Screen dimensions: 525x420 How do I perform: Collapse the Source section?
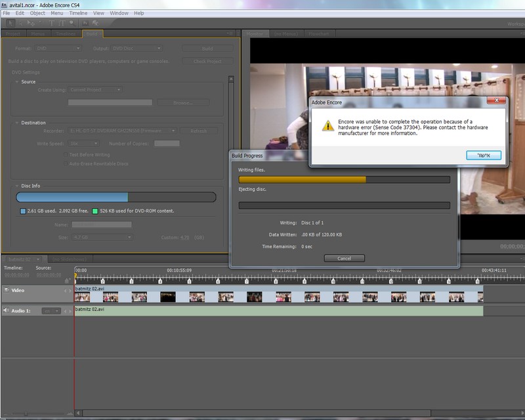(17, 82)
